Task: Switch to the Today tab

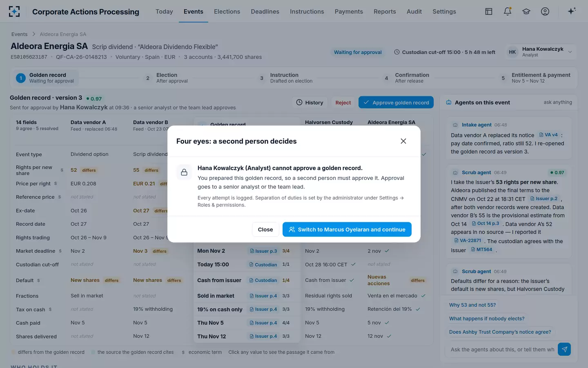Action: pos(164,11)
